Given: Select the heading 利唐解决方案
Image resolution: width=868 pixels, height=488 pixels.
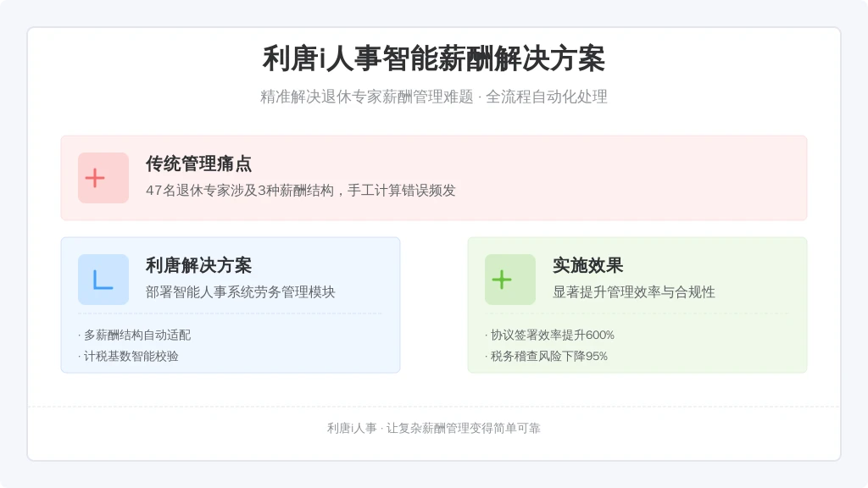Looking at the screenshot, I should [x=198, y=265].
